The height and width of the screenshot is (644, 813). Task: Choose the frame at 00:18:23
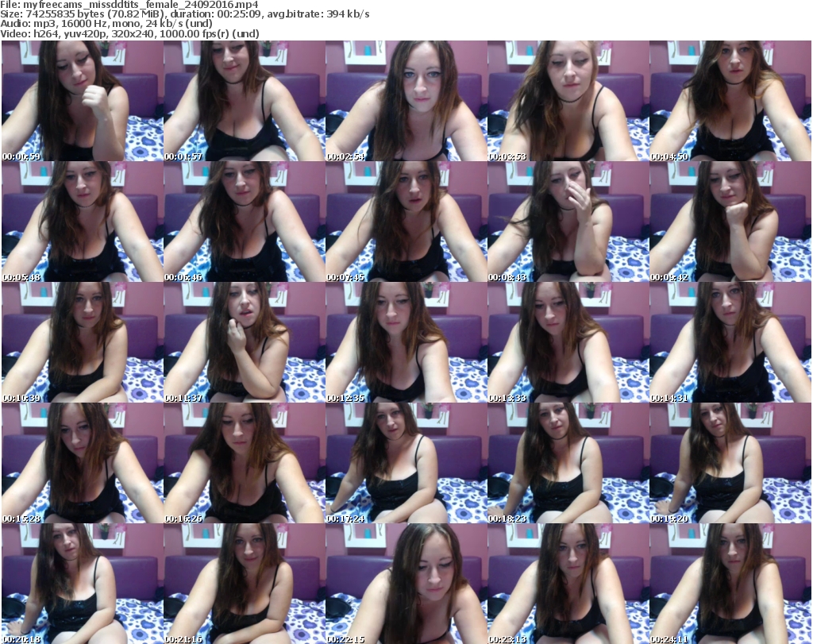click(x=568, y=463)
